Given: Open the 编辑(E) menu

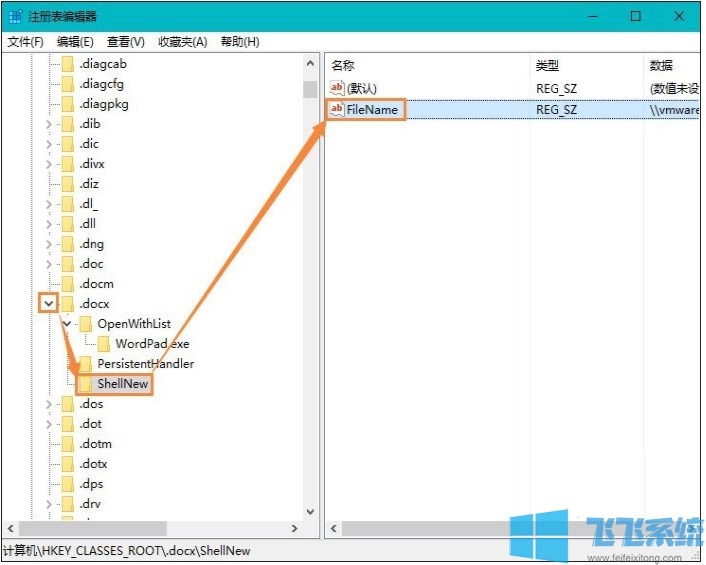Looking at the screenshot, I should point(75,41).
